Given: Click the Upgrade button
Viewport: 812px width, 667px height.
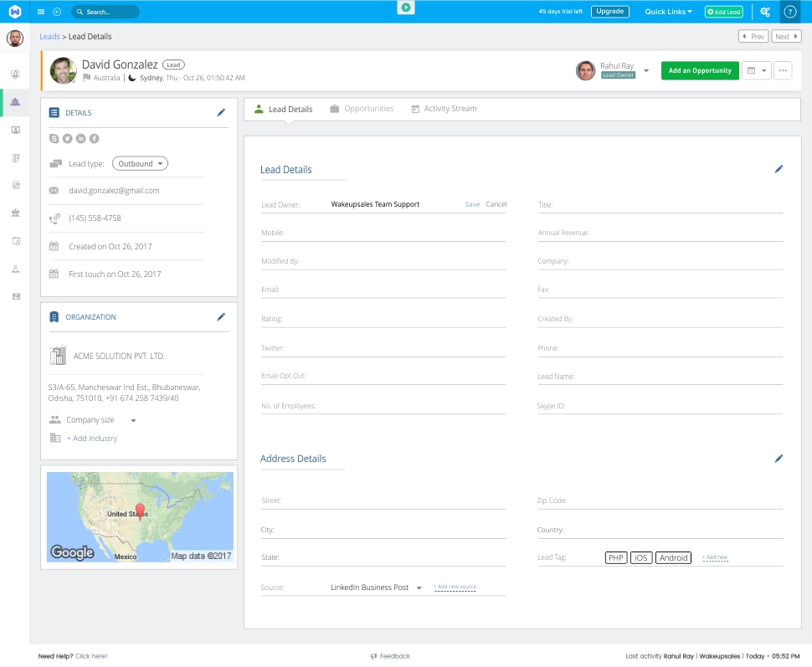Looking at the screenshot, I should tap(610, 12).
